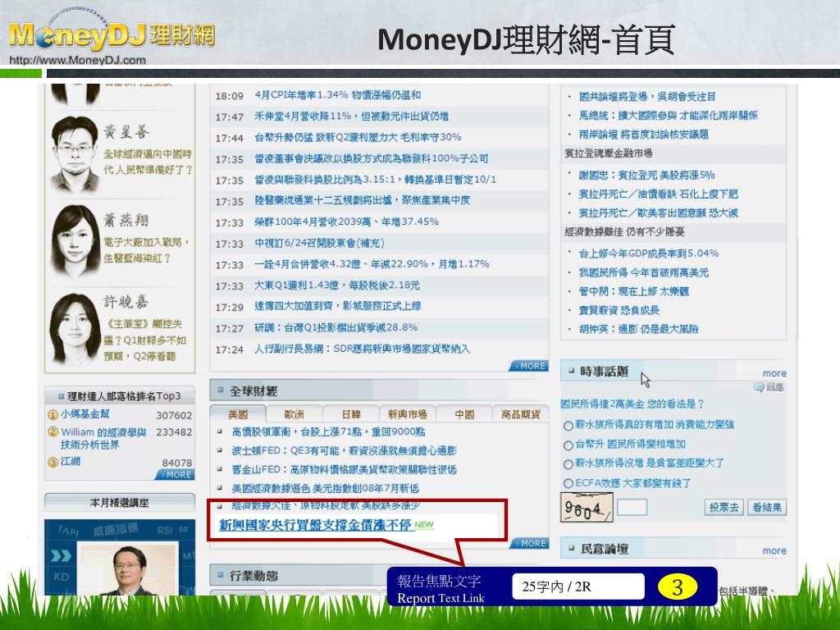Open 台上修今年GDP成長率到5.04%
The width and height of the screenshot is (840, 630).
tap(648, 253)
